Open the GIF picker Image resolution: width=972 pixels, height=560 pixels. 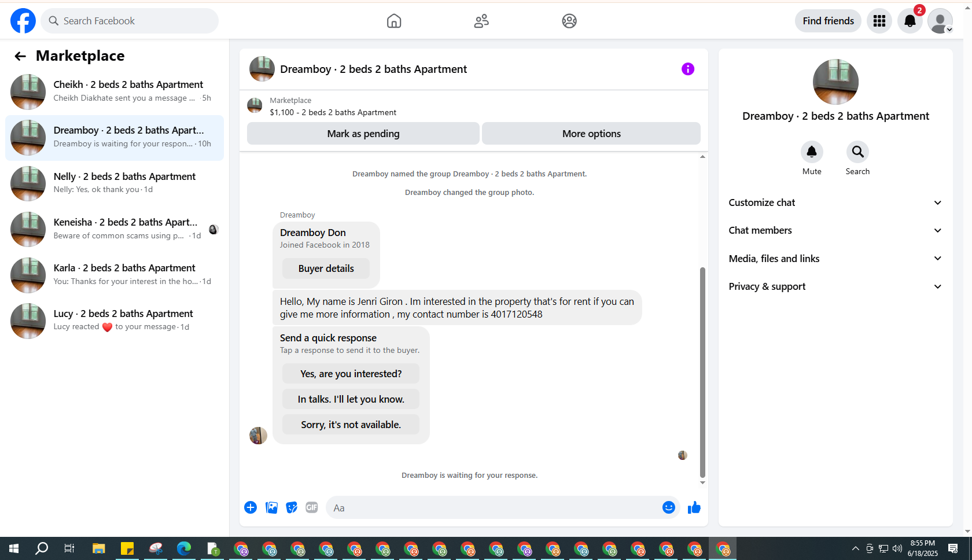point(312,507)
